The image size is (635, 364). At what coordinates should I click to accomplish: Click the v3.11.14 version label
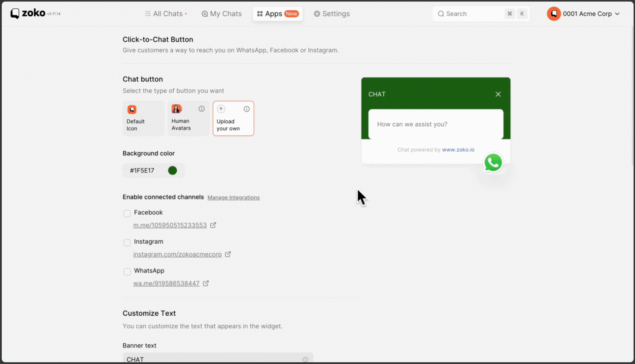(x=54, y=14)
